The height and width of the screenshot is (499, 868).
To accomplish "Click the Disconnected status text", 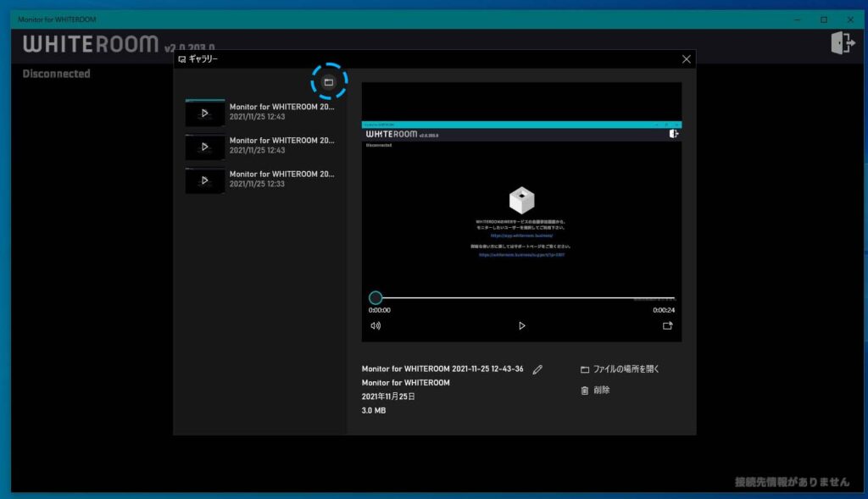I will click(56, 74).
